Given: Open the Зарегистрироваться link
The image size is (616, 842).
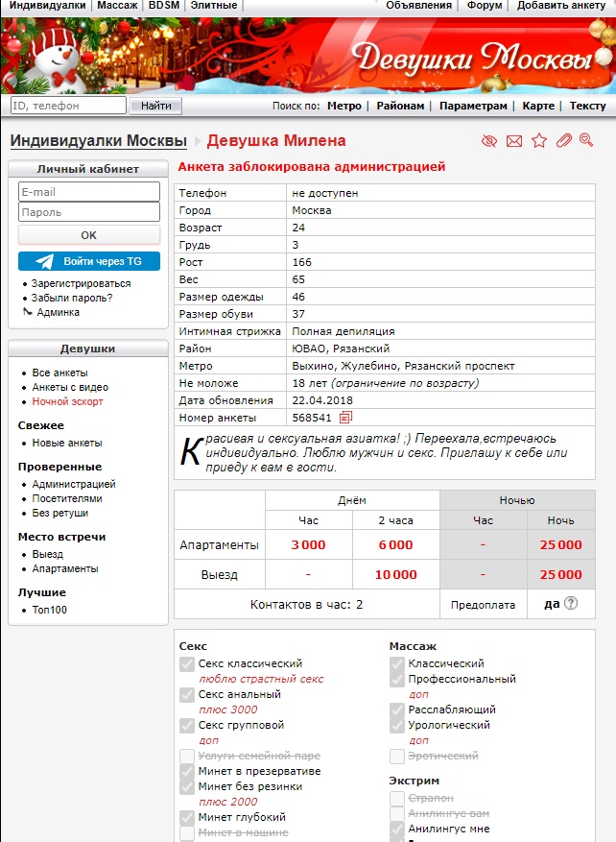Looking at the screenshot, I should coord(82,284).
